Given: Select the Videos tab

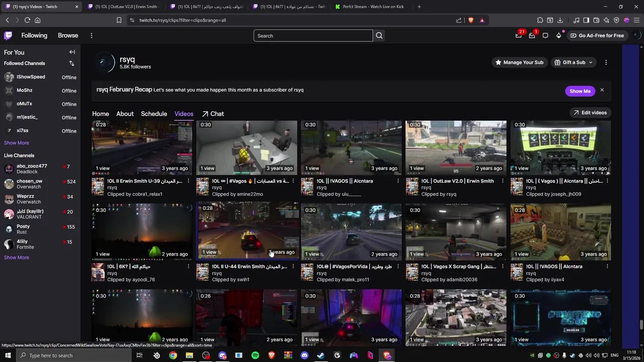Looking at the screenshot, I should click(x=184, y=114).
